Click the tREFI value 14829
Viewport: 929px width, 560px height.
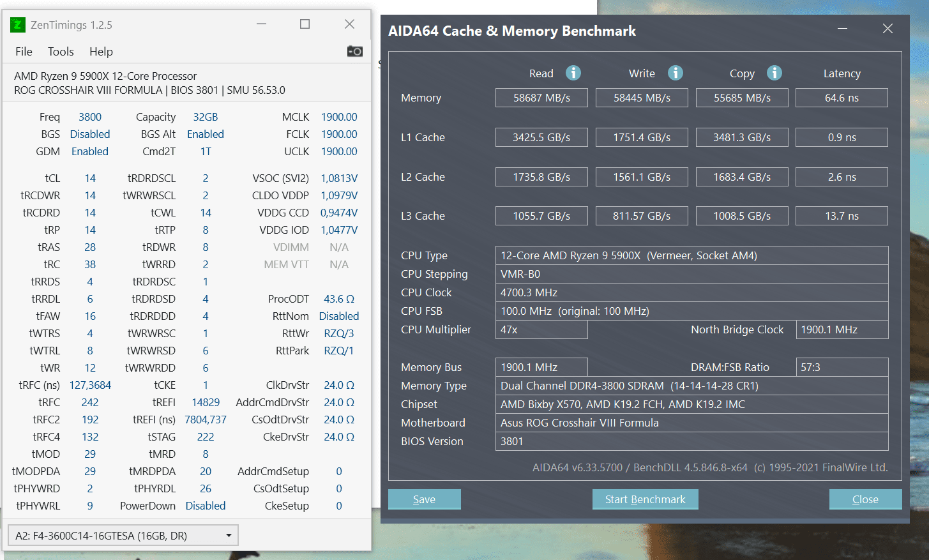click(206, 402)
